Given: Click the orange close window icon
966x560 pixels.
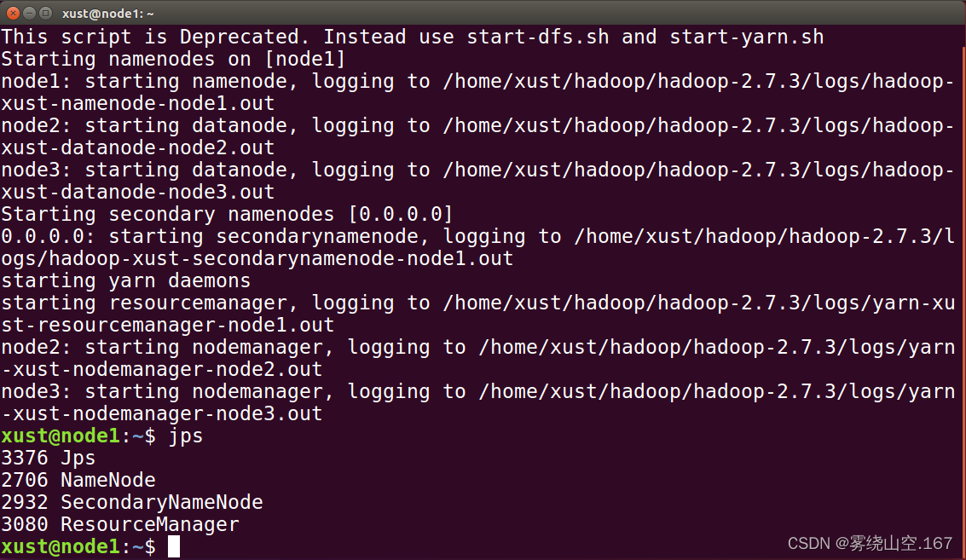Looking at the screenshot, I should (x=11, y=13).
